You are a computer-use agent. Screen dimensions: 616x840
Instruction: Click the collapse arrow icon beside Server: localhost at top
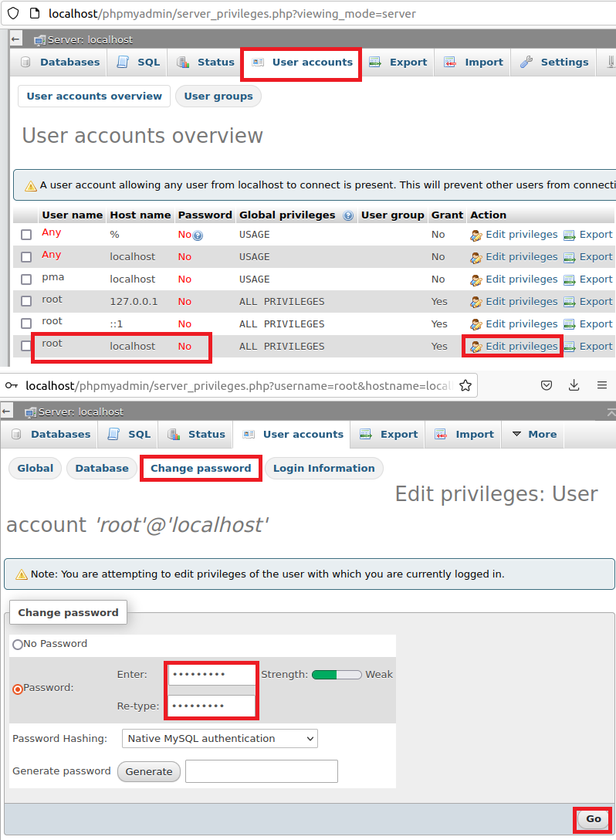coord(16,39)
